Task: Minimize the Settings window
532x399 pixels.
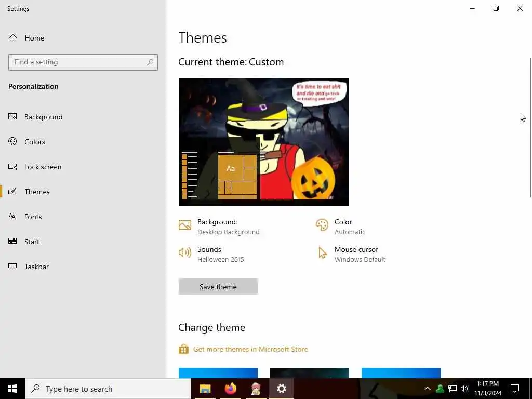Action: pos(472,8)
